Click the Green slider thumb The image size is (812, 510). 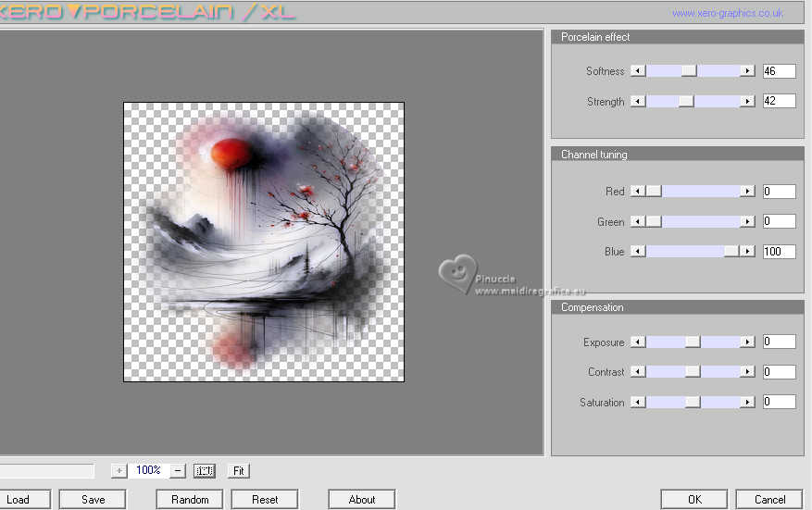click(x=654, y=221)
